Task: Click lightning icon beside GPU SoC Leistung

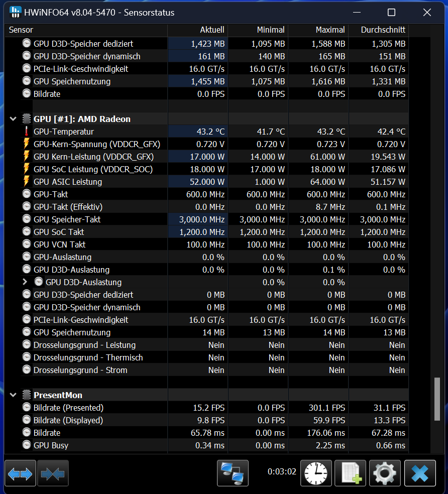Action: click(x=27, y=169)
